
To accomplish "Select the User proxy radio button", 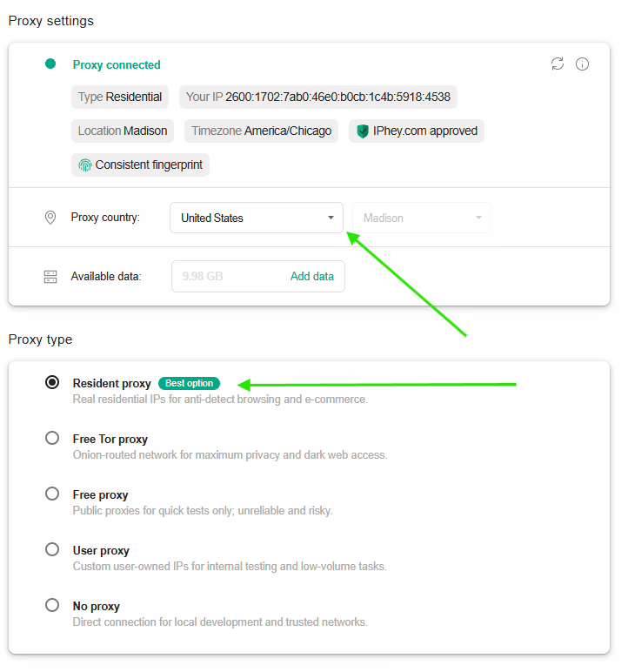I will click(x=52, y=549).
